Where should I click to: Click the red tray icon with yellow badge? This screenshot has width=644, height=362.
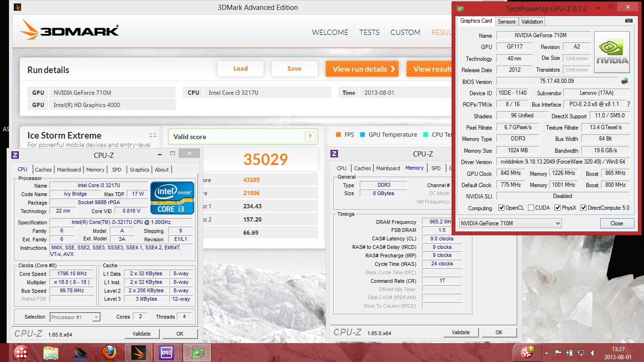[x=527, y=352]
